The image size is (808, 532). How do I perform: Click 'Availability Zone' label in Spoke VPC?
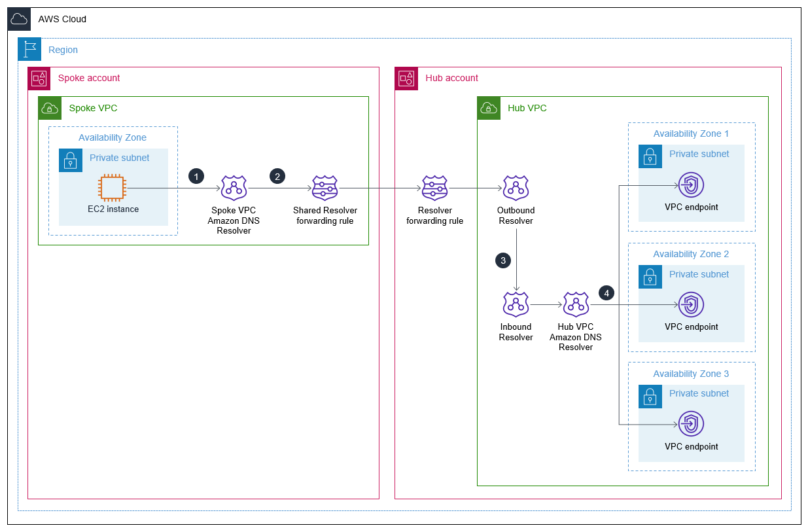tap(113, 137)
